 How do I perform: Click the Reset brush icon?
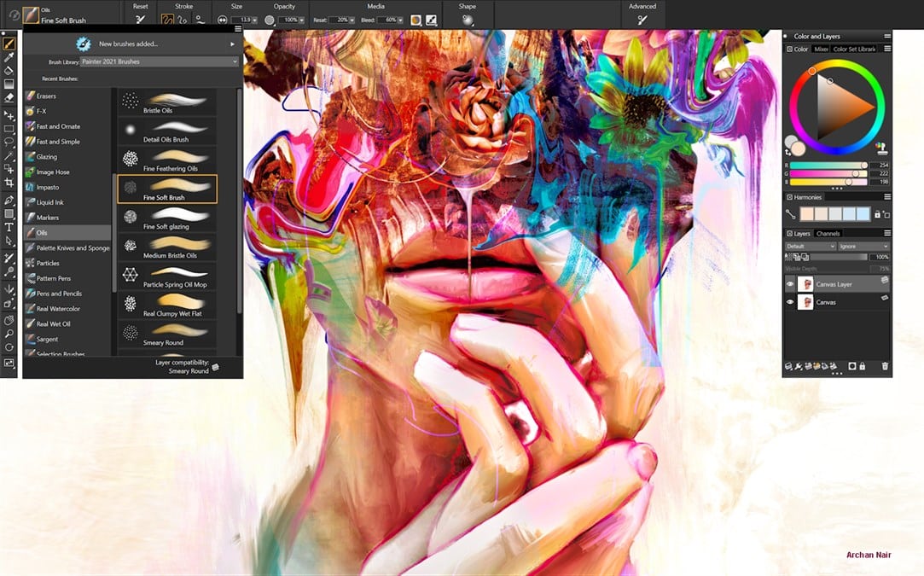(140, 20)
